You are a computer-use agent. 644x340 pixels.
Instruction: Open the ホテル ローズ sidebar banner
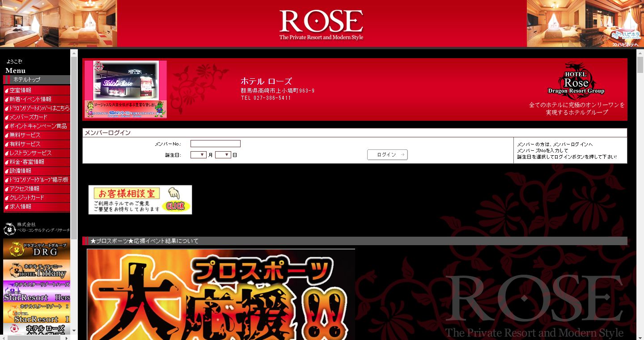point(37,329)
